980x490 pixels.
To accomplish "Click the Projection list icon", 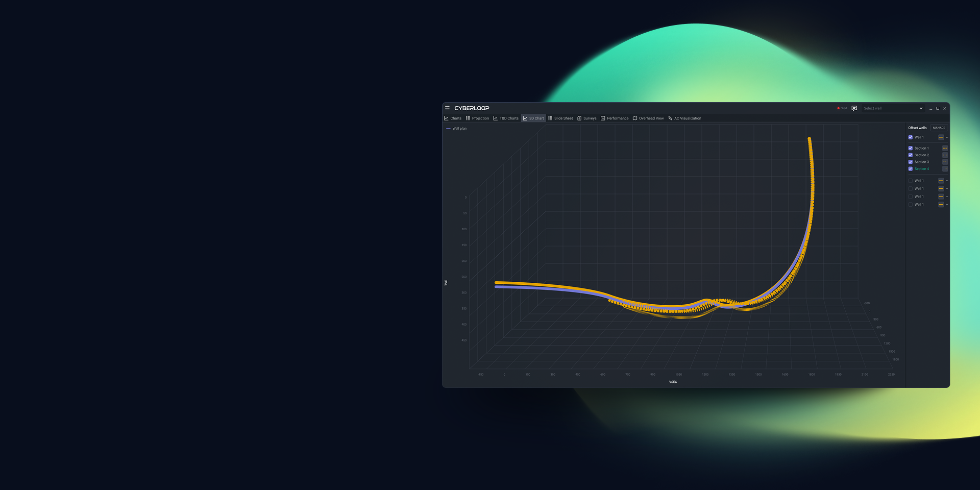I will [468, 118].
